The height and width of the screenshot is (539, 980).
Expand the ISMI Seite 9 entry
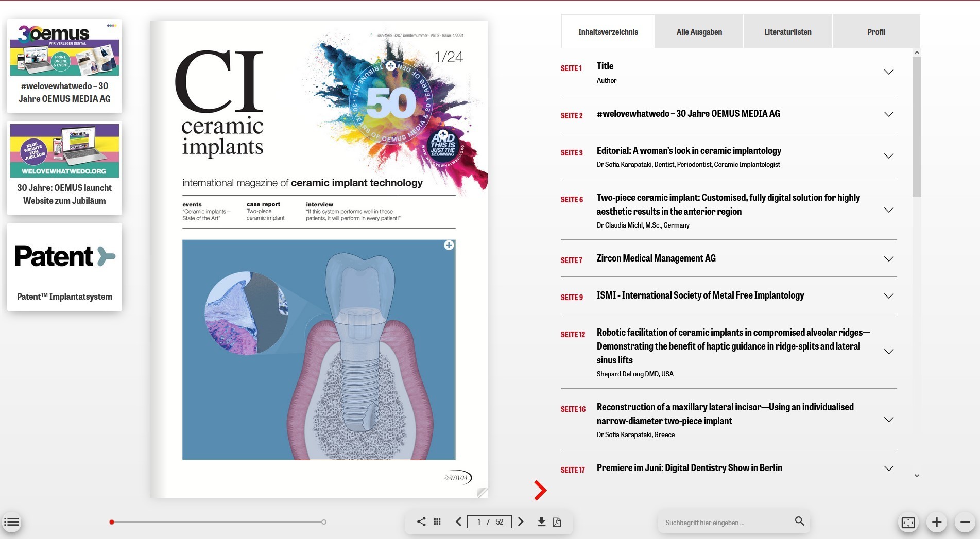click(889, 296)
